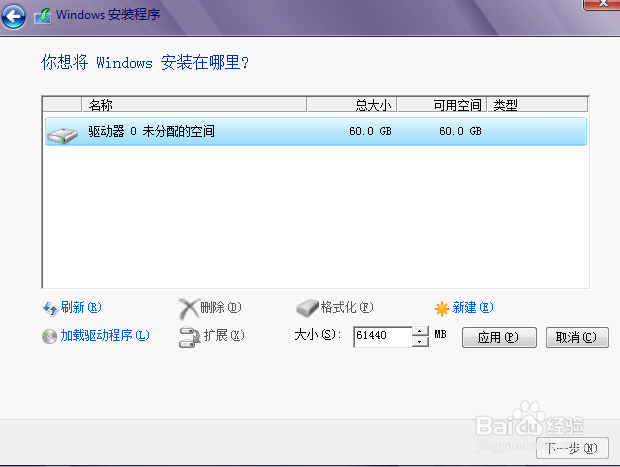The image size is (620, 467).
Task: Select the row 驱动器 0 未分配的空间
Action: tap(316, 132)
